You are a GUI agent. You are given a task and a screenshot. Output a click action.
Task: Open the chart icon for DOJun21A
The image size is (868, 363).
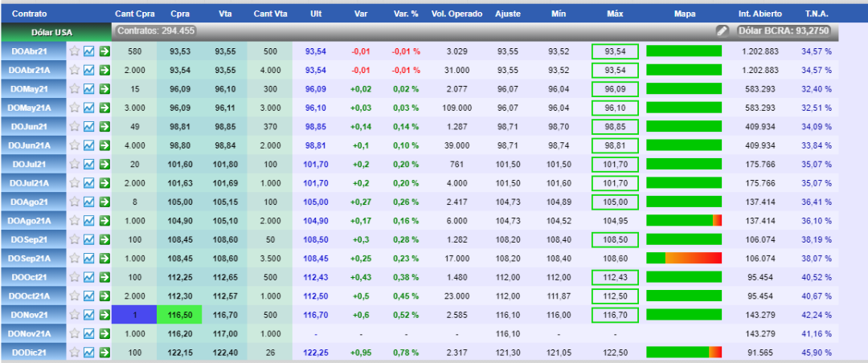tap(89, 145)
